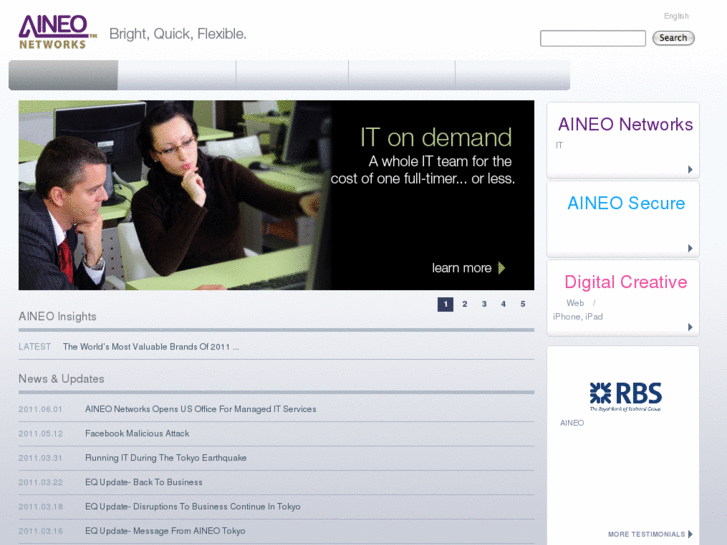Open Facebook Malicious Attack news item
Viewport: 727px width, 545px height.
(x=137, y=434)
